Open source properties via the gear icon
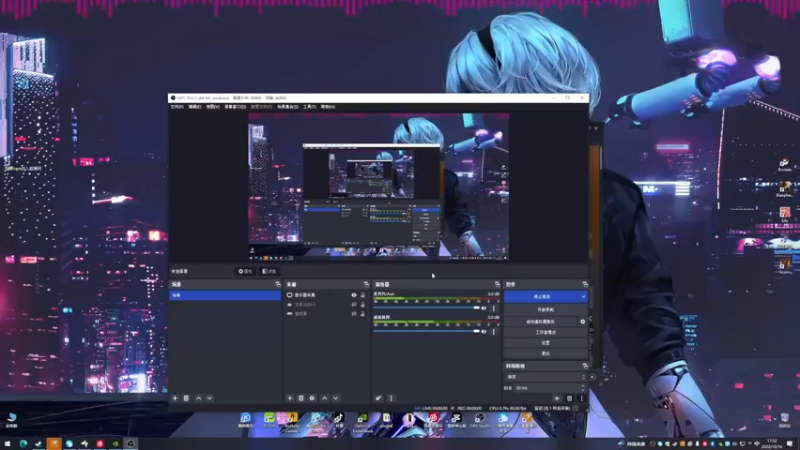 (312, 398)
